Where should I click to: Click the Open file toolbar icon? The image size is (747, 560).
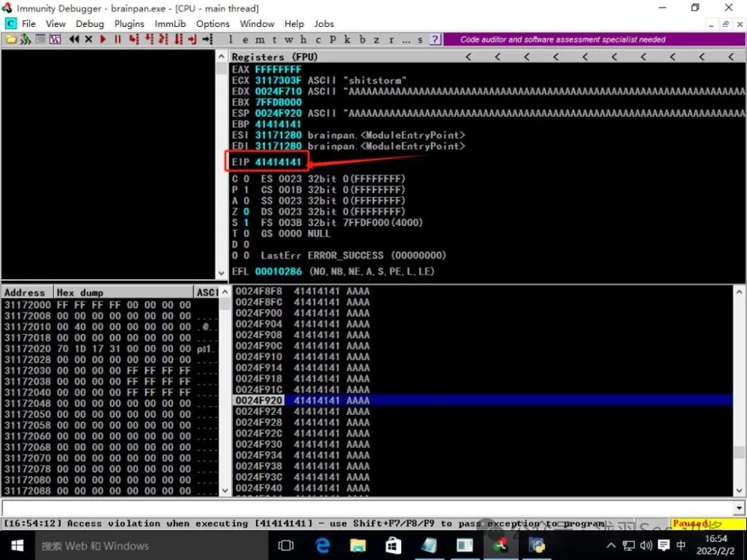(11, 39)
